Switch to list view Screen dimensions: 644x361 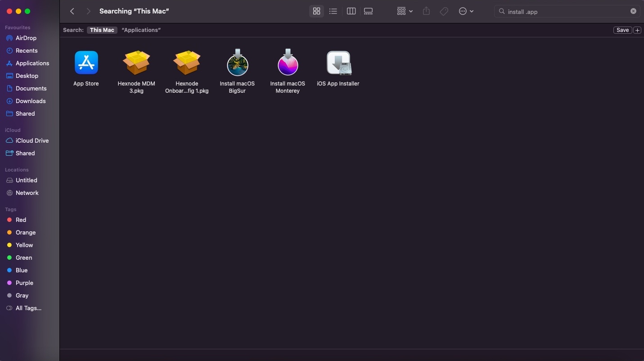click(333, 11)
